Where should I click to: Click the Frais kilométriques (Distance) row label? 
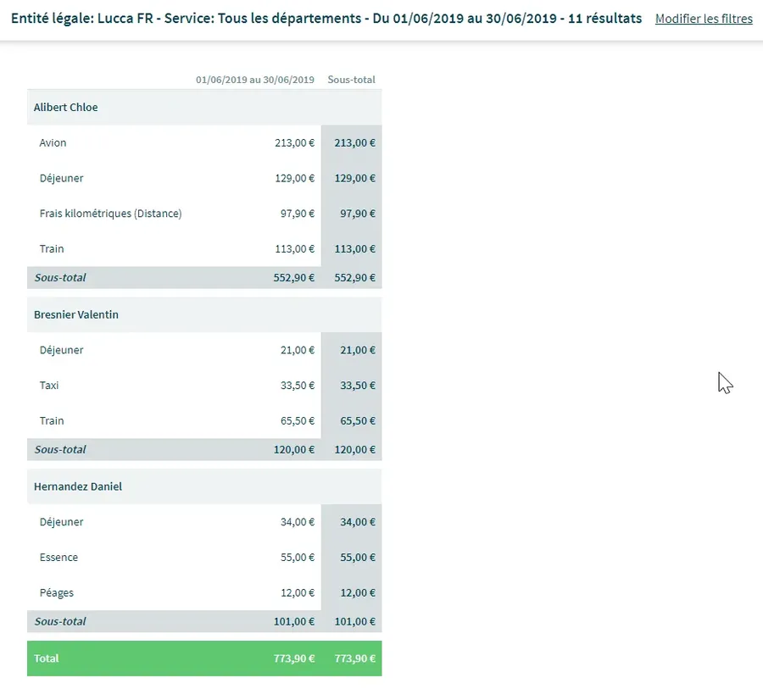pos(110,214)
